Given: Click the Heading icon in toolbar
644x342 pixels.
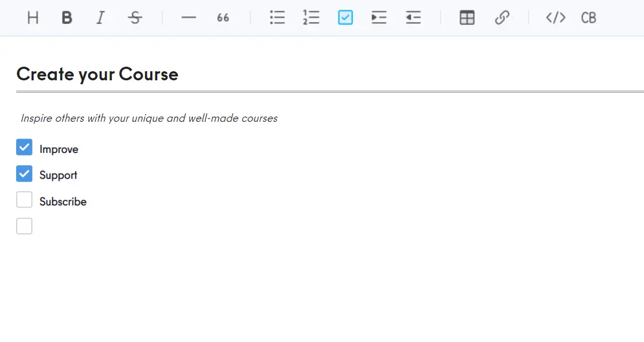Looking at the screenshot, I should (33, 18).
